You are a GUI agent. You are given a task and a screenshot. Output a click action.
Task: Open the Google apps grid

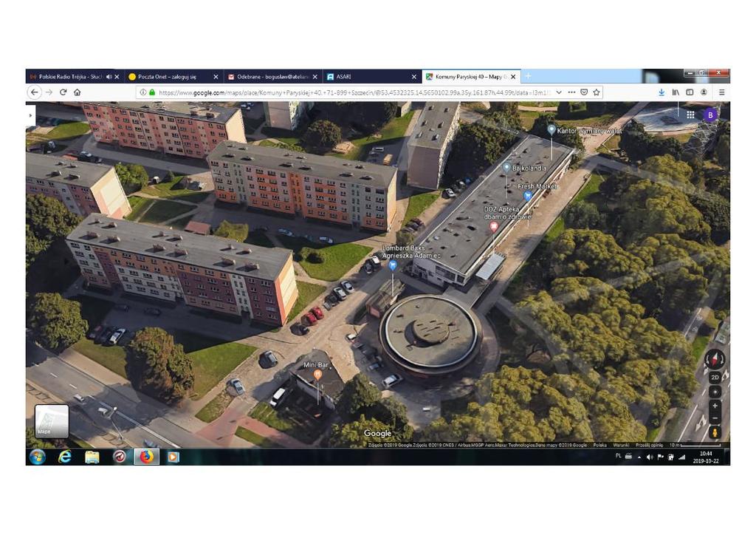pyautogui.click(x=690, y=115)
